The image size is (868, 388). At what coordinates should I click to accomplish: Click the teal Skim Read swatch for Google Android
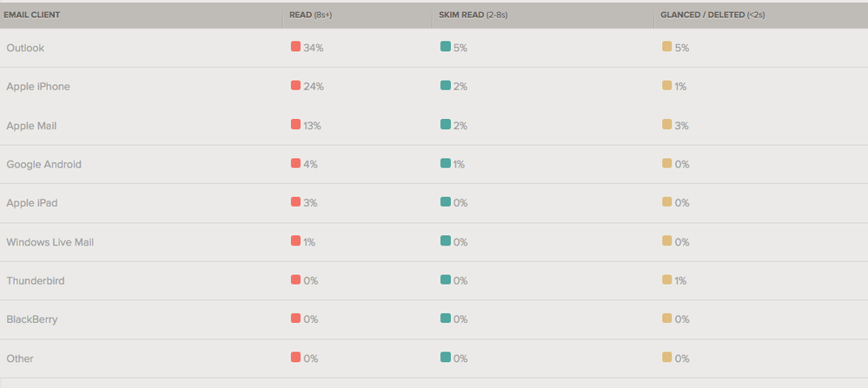click(x=446, y=163)
